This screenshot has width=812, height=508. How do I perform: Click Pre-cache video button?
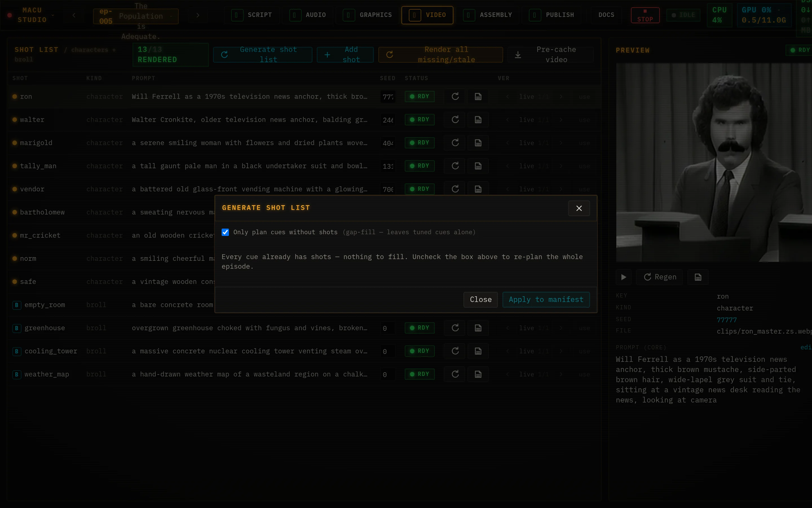click(550, 54)
